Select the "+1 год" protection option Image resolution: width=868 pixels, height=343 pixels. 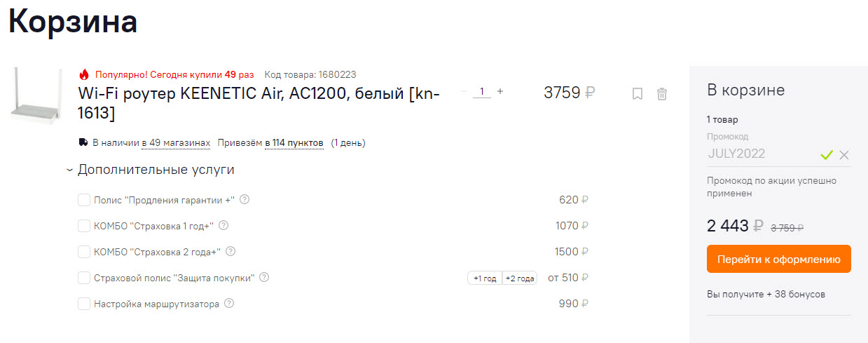point(485,278)
